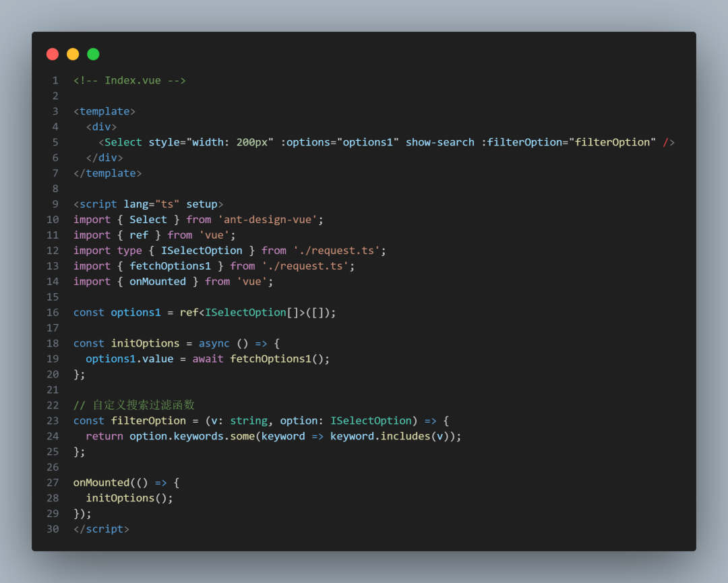Click the 'ant-design-vue' import string
Viewport: 728px width, 583px height.
[x=268, y=220]
